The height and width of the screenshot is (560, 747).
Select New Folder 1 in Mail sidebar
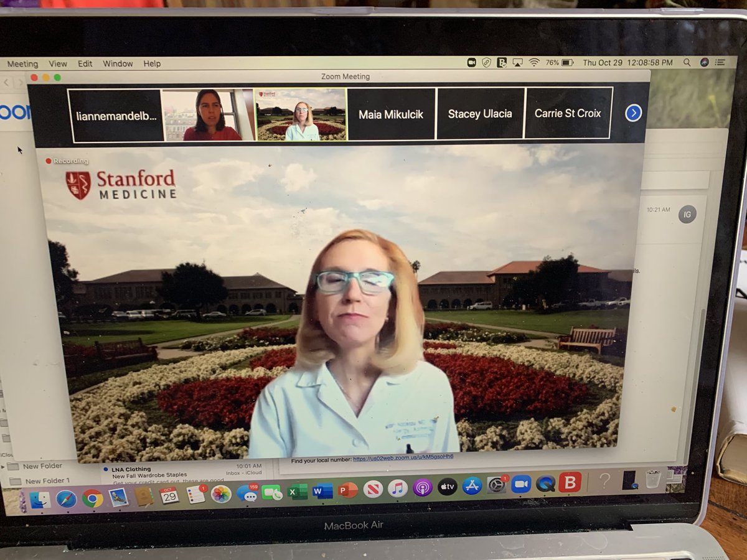coord(47,481)
